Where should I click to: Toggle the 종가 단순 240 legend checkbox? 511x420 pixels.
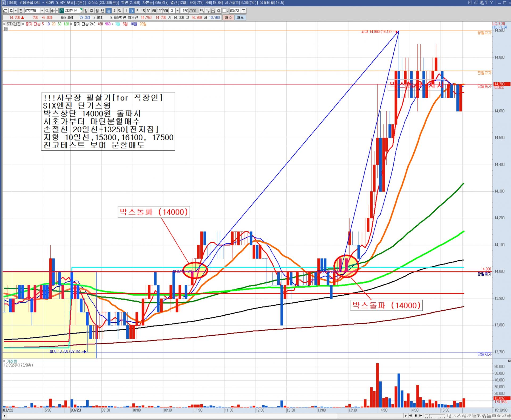71,24
